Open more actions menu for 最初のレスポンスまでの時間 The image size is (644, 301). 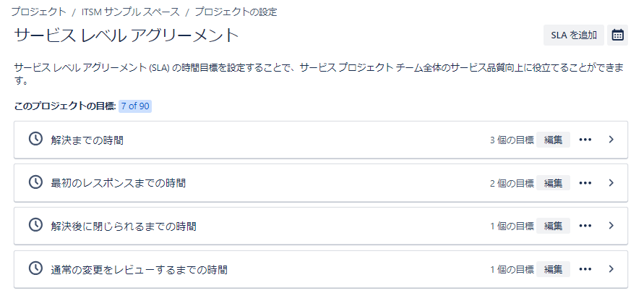tap(585, 183)
